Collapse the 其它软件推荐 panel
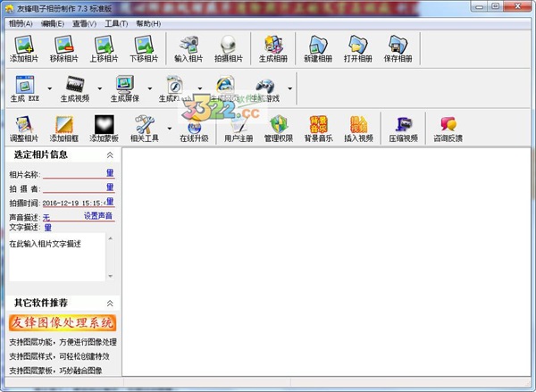Image resolution: width=536 pixels, height=392 pixels. pyautogui.click(x=109, y=304)
